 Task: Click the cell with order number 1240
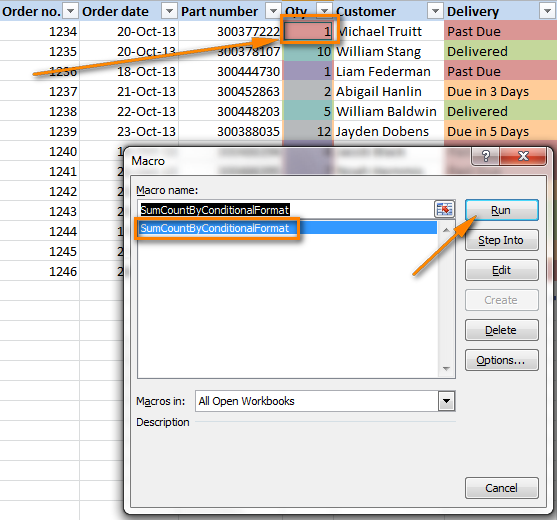pyautogui.click(x=40, y=152)
